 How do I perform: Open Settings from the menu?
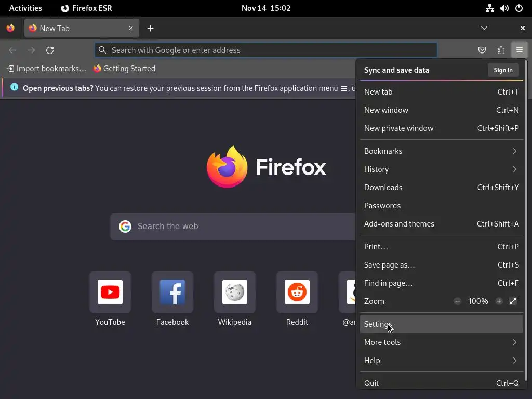441,324
